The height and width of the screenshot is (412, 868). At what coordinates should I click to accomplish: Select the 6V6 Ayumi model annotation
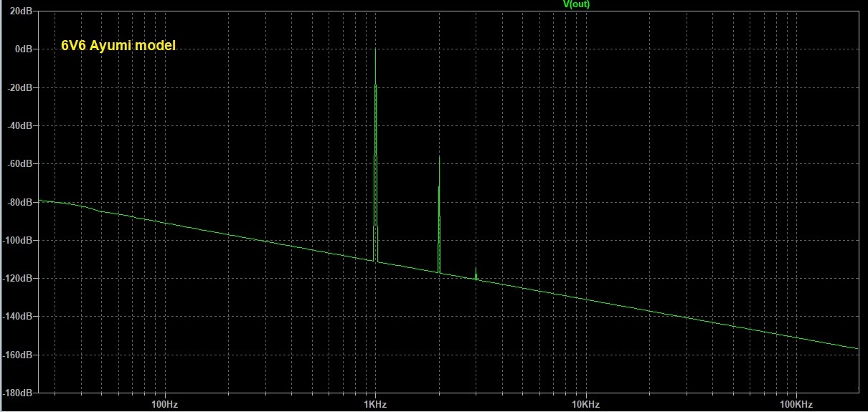point(118,46)
